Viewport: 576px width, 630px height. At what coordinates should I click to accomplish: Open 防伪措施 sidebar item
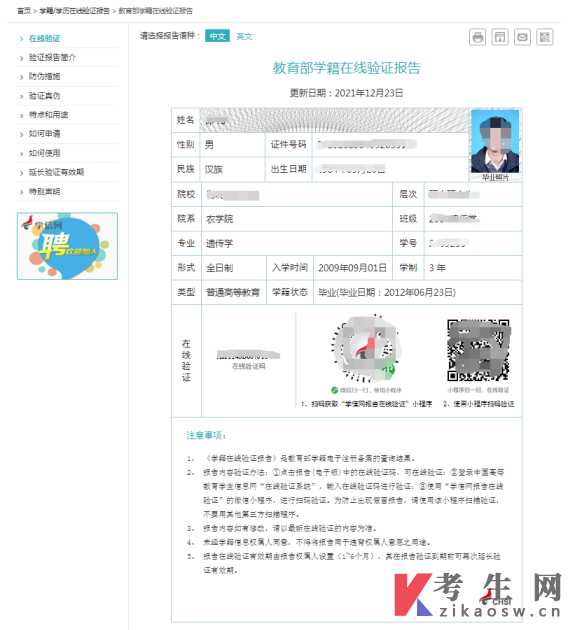click(45, 76)
